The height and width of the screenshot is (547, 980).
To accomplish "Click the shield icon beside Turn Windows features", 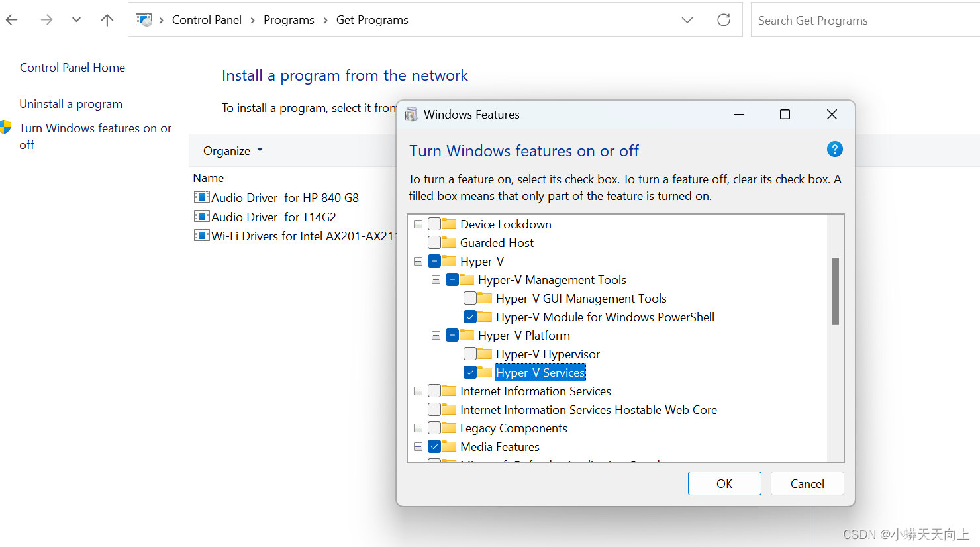I will (6, 127).
